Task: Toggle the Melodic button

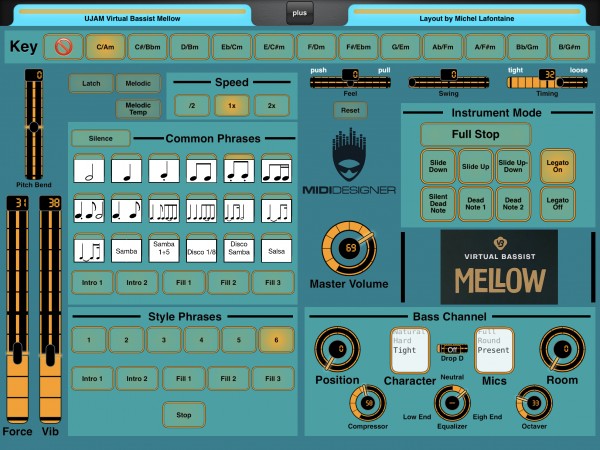Action: (x=138, y=83)
